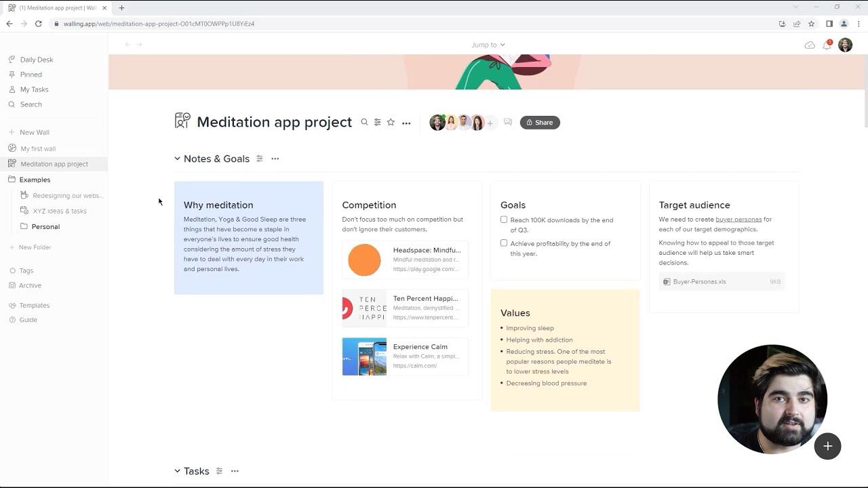Viewport: 868px width, 488px height.
Task: Open the Jump to dropdown
Action: click(x=488, y=45)
